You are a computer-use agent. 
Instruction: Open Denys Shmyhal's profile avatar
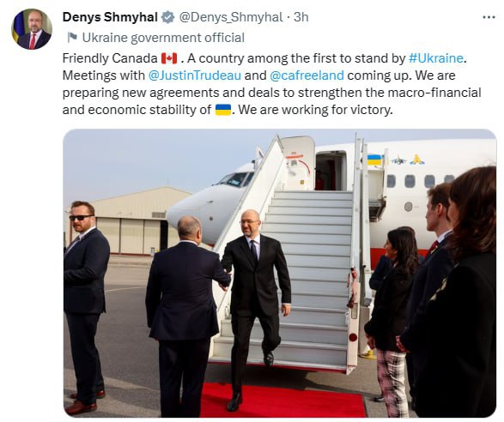coord(32,29)
